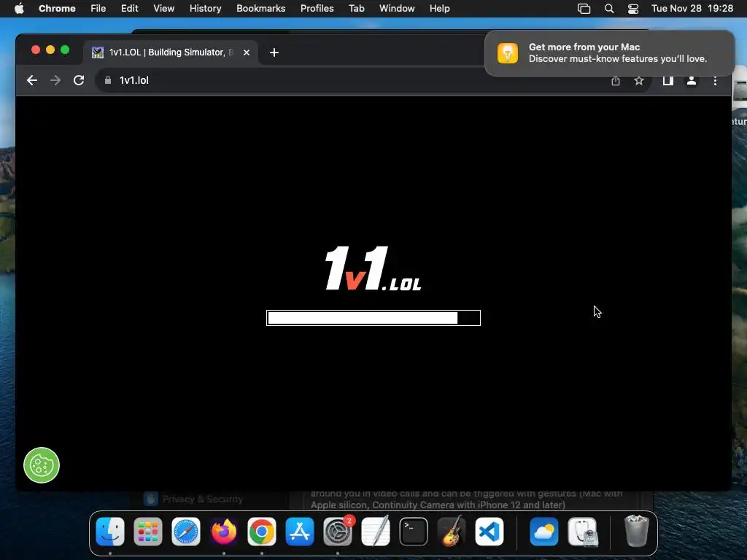This screenshot has height=560, width=747.
Task: Switch to Google Chrome in the Dock
Action: click(262, 532)
